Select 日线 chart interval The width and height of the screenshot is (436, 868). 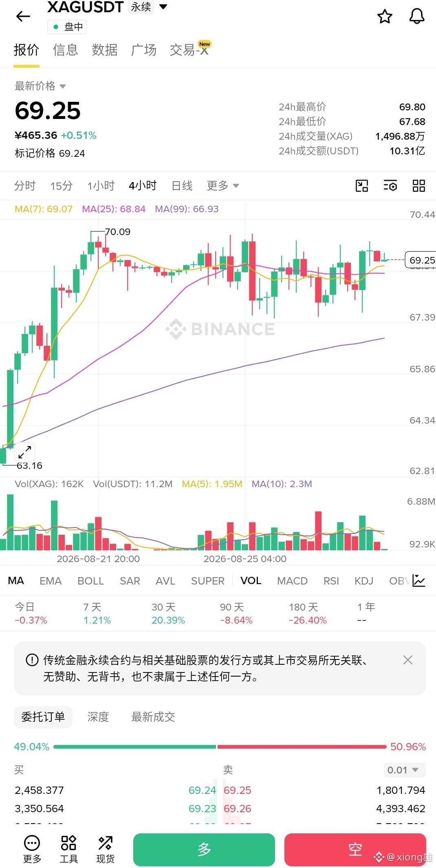point(182,186)
